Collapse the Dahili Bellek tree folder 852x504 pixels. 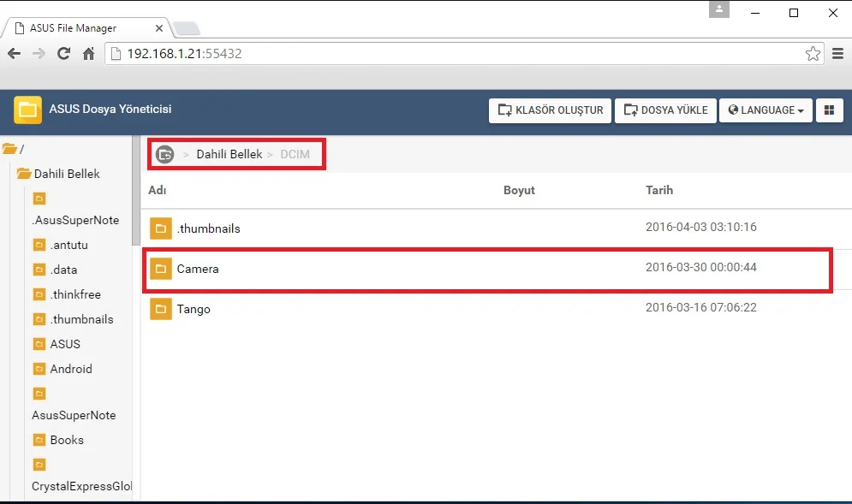[24, 174]
